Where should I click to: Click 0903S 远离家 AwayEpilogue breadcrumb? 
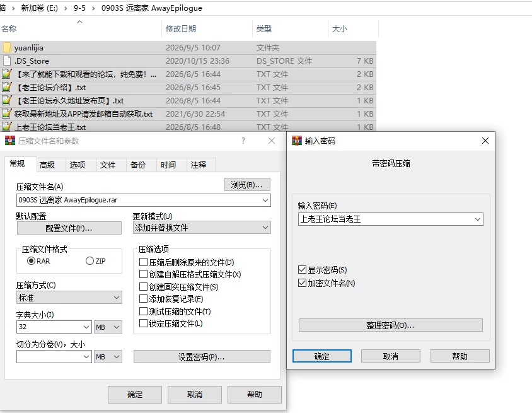[152, 8]
